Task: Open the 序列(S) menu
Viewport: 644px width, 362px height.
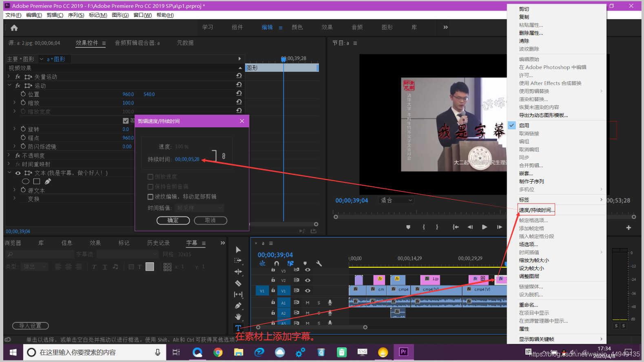Action: point(76,15)
